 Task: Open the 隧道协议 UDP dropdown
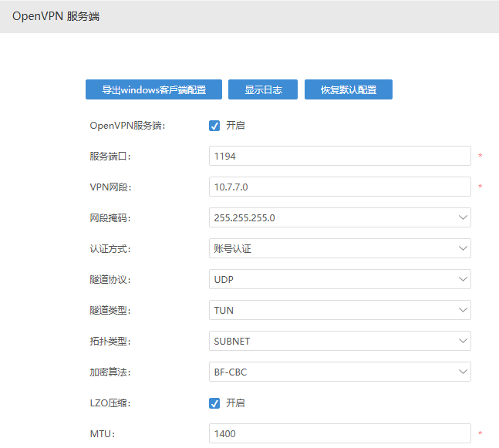tap(339, 279)
